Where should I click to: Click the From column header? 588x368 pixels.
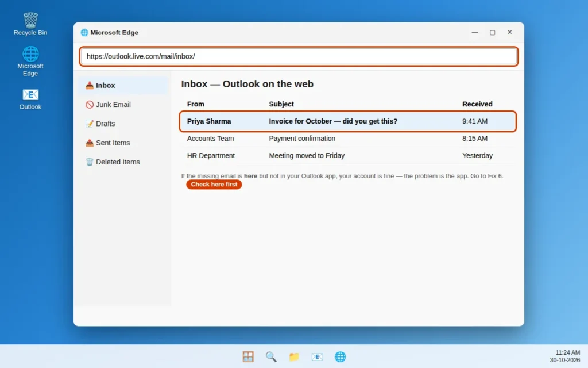(196, 104)
